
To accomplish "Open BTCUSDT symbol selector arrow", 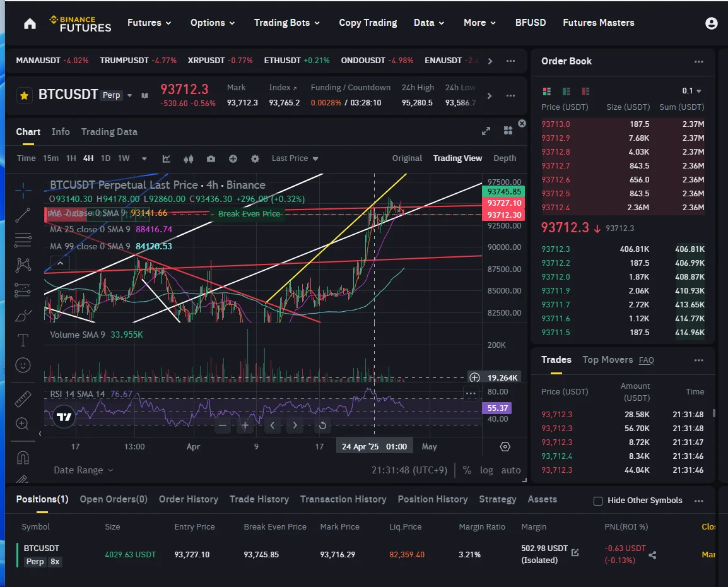I will coord(129,96).
